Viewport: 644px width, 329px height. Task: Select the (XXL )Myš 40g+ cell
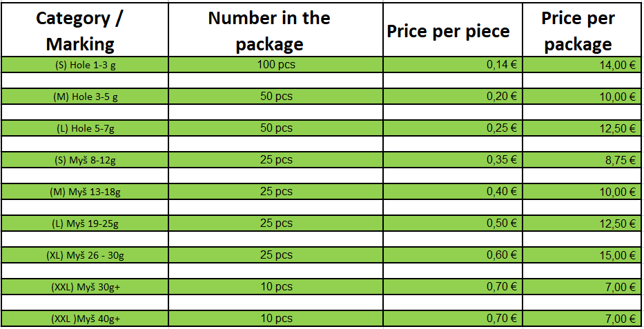click(x=85, y=319)
